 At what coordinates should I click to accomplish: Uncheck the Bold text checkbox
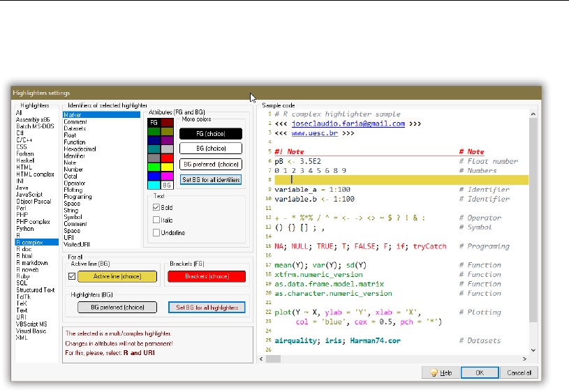(156, 207)
